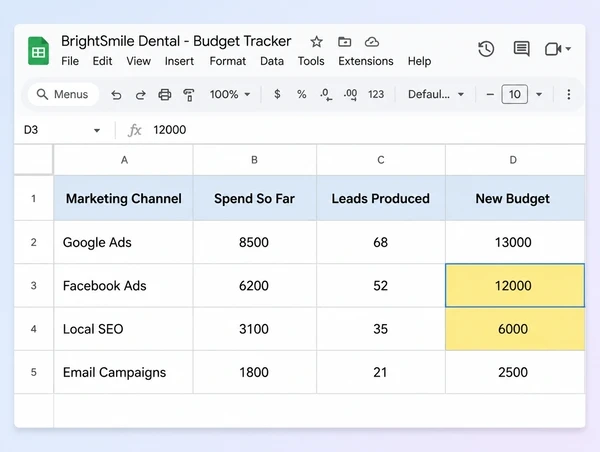Start a meeting with camera icon
Image resolution: width=600 pixels, height=452 pixels.
553,49
